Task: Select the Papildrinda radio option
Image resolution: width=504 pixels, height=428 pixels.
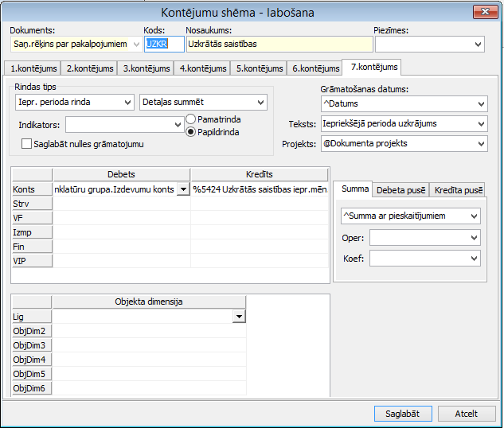Action: [191, 132]
